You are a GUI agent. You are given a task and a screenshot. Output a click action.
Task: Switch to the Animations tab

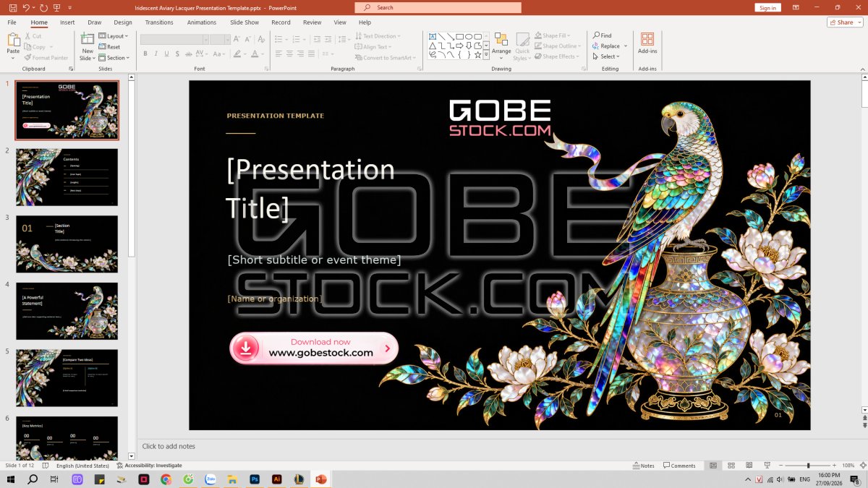coord(202,22)
